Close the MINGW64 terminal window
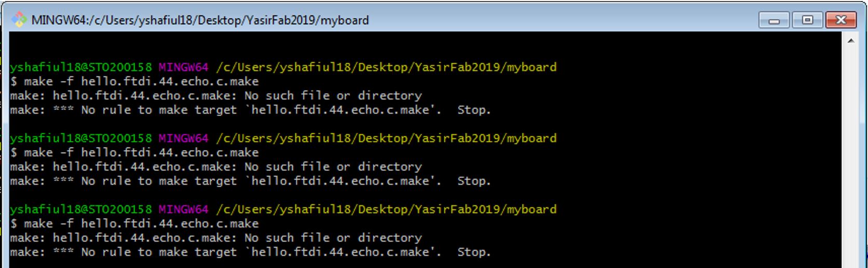The height and width of the screenshot is (268, 868). pos(841,20)
